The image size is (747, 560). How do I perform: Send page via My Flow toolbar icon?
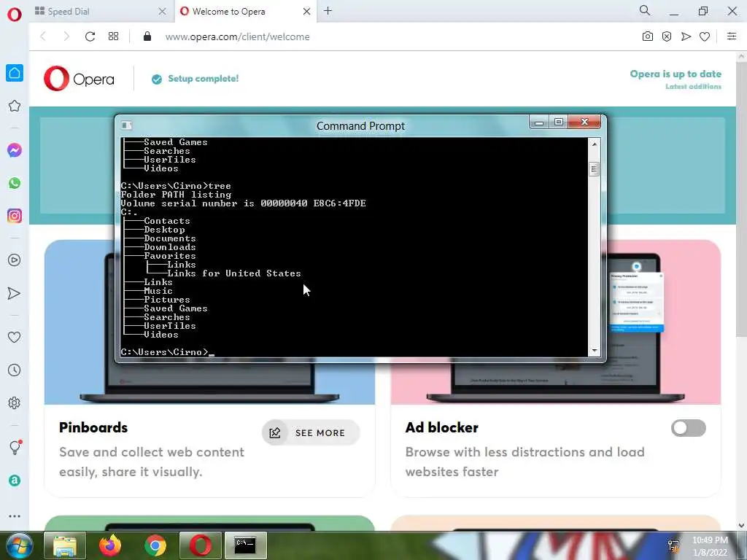pyautogui.click(x=686, y=36)
